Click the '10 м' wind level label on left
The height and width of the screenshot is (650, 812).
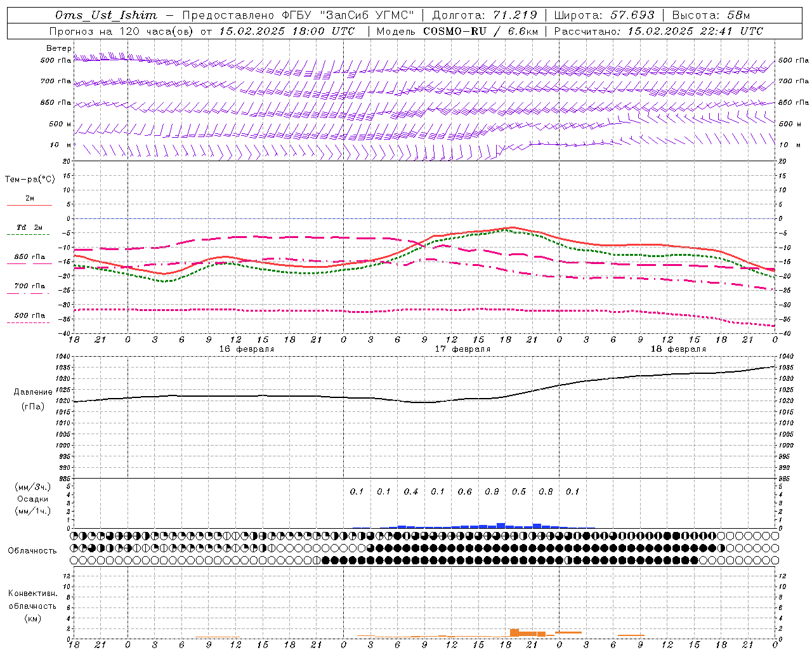(x=60, y=145)
